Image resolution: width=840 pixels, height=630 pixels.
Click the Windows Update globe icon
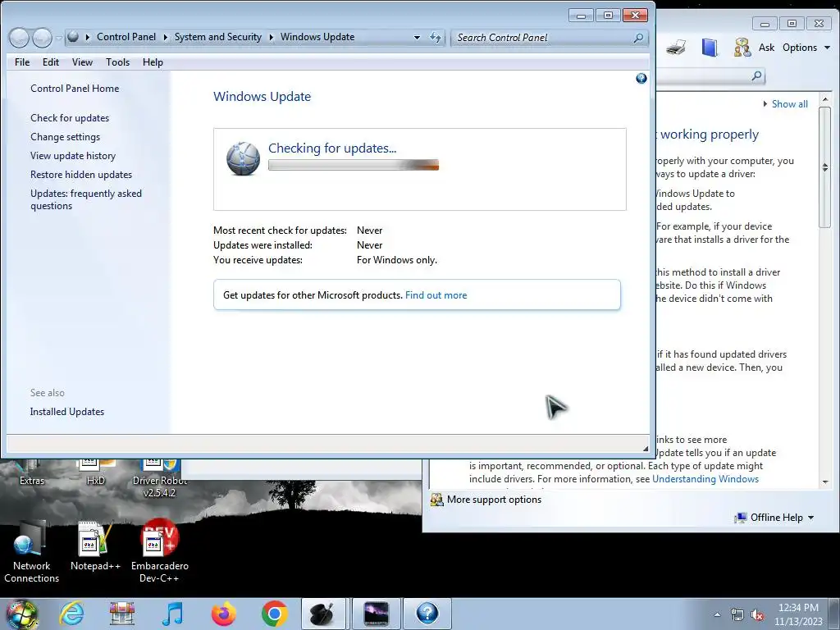click(x=243, y=158)
